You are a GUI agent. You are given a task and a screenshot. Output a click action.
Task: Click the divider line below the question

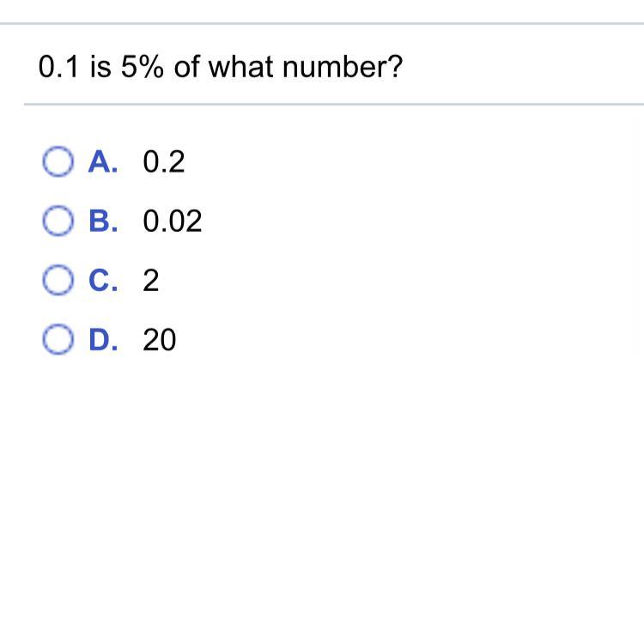[334, 105]
